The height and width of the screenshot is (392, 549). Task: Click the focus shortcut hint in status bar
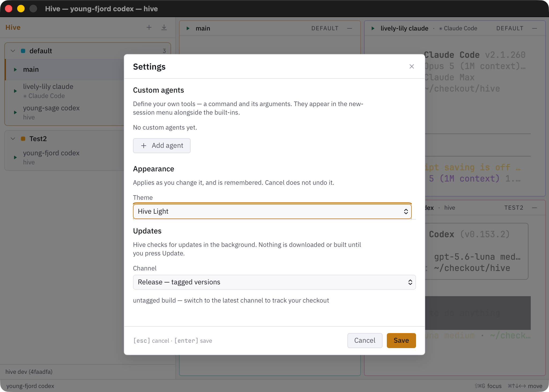(488, 386)
